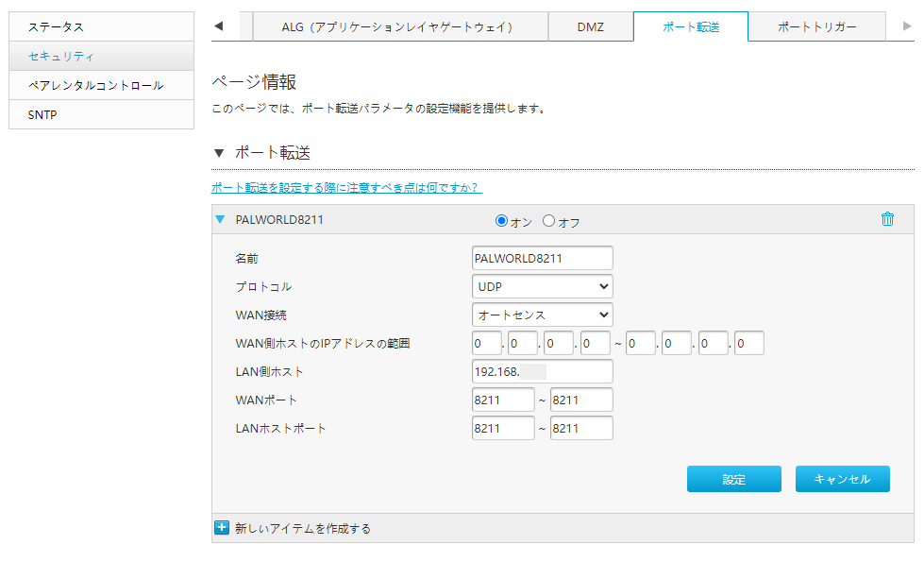Collapse the PALWORLD8211 entry triangle

pos(220,219)
